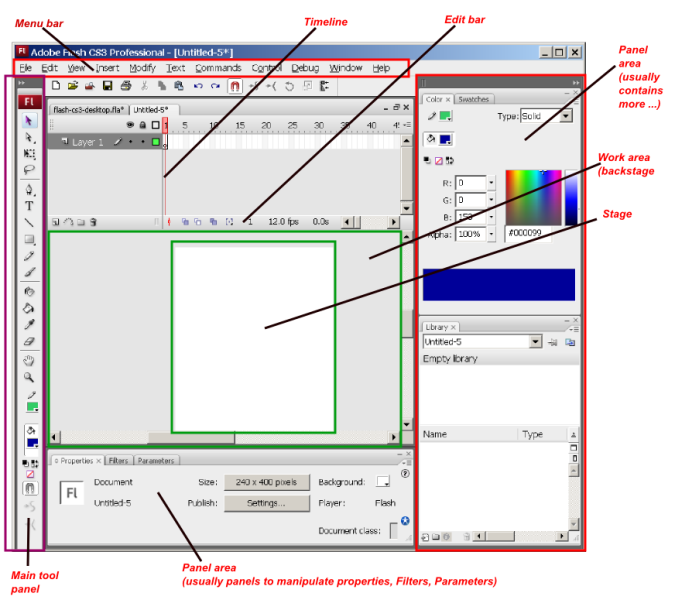675x600 pixels.
Task: Select the Brush tool
Action: pos(29,272)
